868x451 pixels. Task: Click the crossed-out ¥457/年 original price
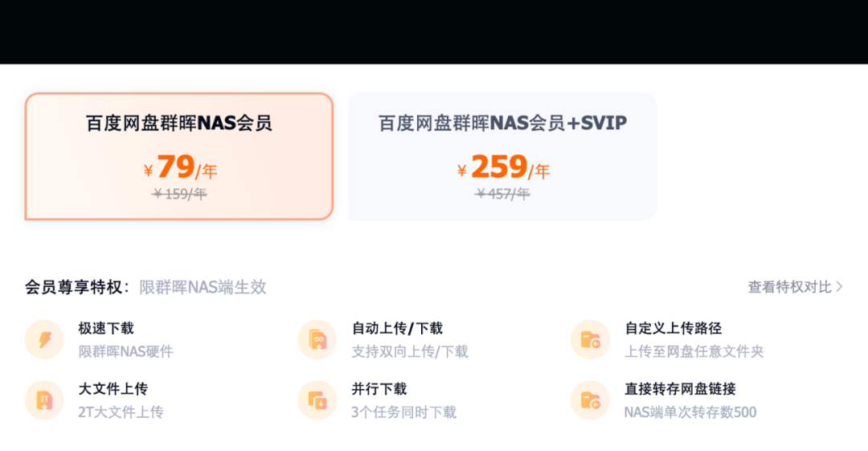pyautogui.click(x=502, y=194)
